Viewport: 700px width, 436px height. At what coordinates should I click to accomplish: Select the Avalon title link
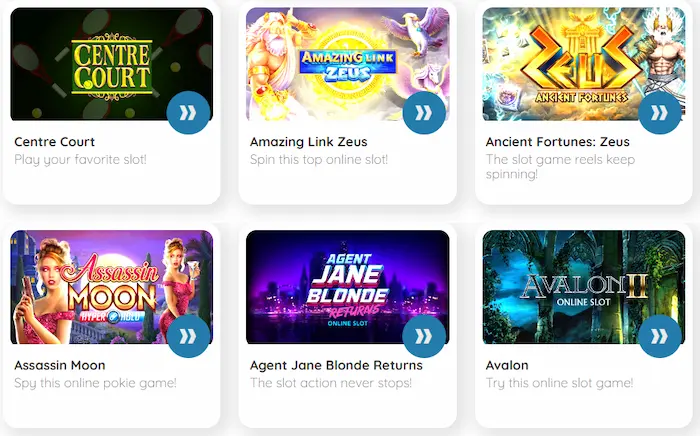point(507,365)
